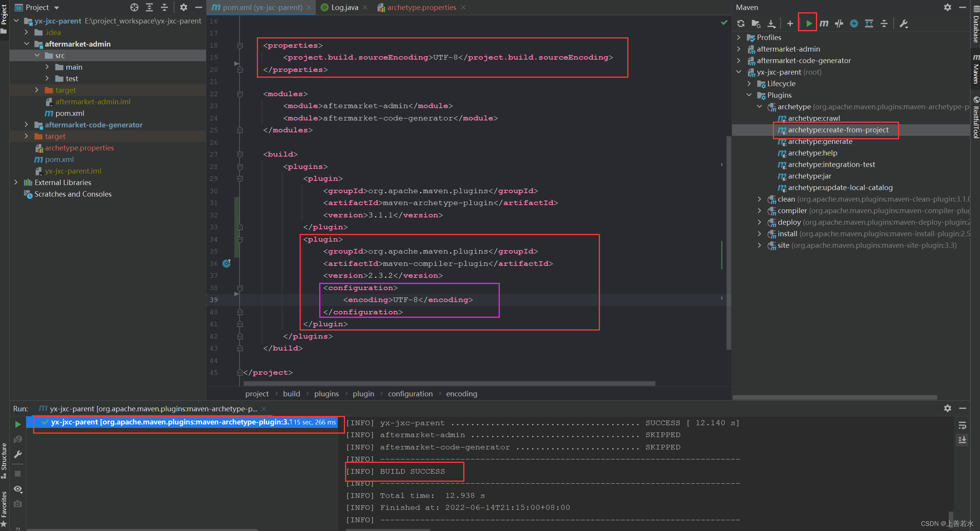Open archetype.properties editor tab
The height and width of the screenshot is (531, 980).
click(421, 7)
